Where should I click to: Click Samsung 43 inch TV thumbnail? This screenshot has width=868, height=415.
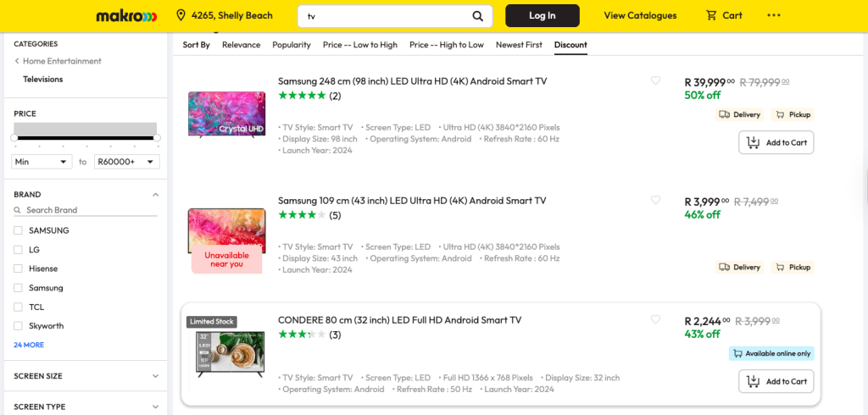click(226, 230)
